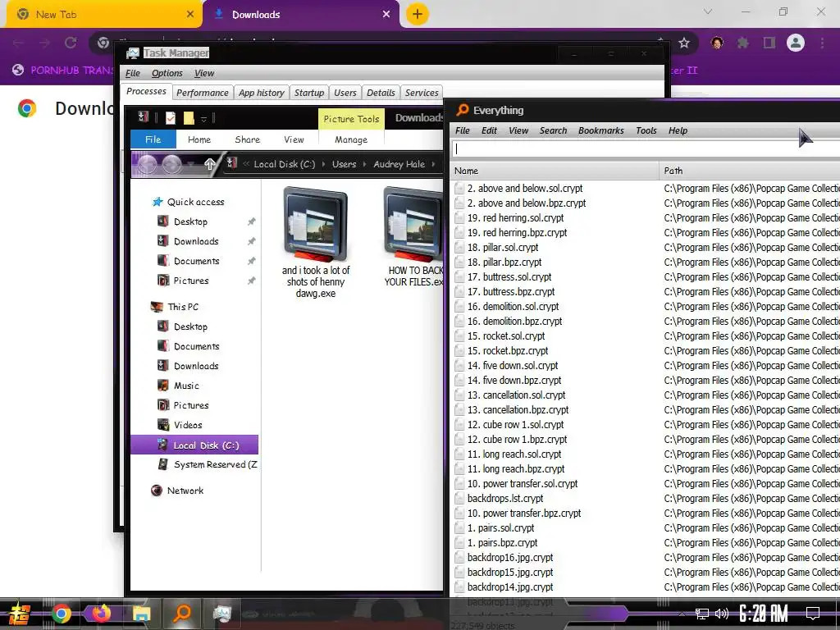Sort Everything results by Name column
The width and height of the screenshot is (840, 630).
[554, 171]
